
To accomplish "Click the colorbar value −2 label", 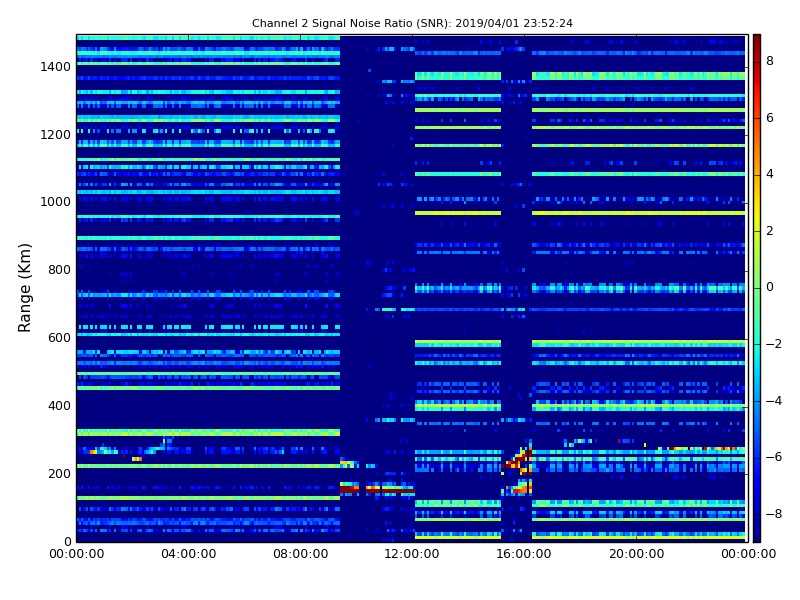I will 774,344.
